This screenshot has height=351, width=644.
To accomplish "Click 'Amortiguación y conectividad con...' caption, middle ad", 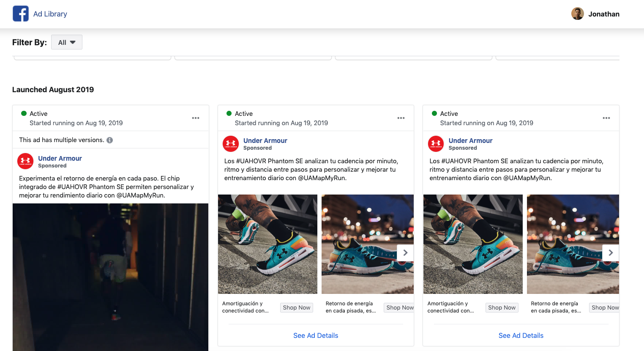I will tap(246, 307).
